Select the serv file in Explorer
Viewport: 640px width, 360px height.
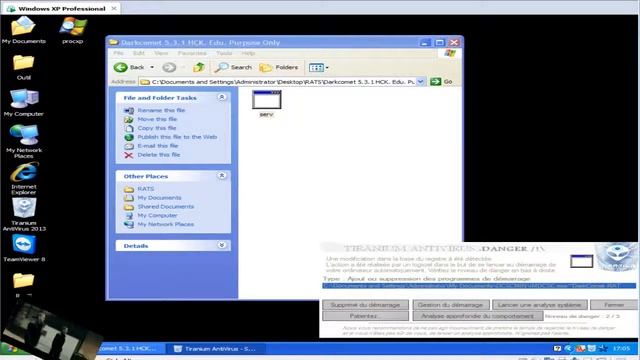(267, 104)
